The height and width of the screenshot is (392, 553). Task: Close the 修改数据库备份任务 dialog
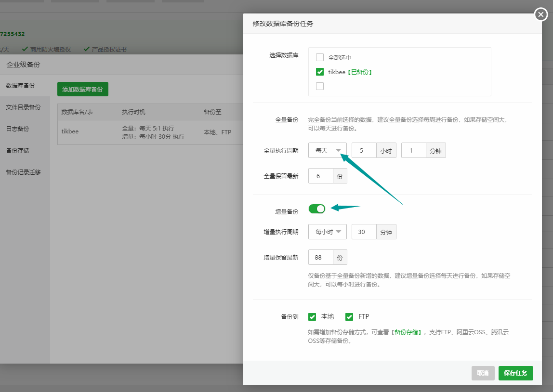pos(540,14)
